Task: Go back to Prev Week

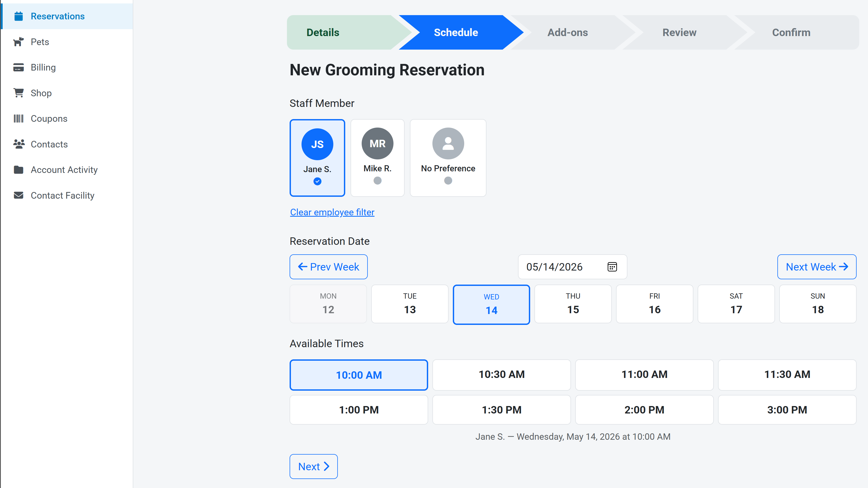Action: [329, 267]
